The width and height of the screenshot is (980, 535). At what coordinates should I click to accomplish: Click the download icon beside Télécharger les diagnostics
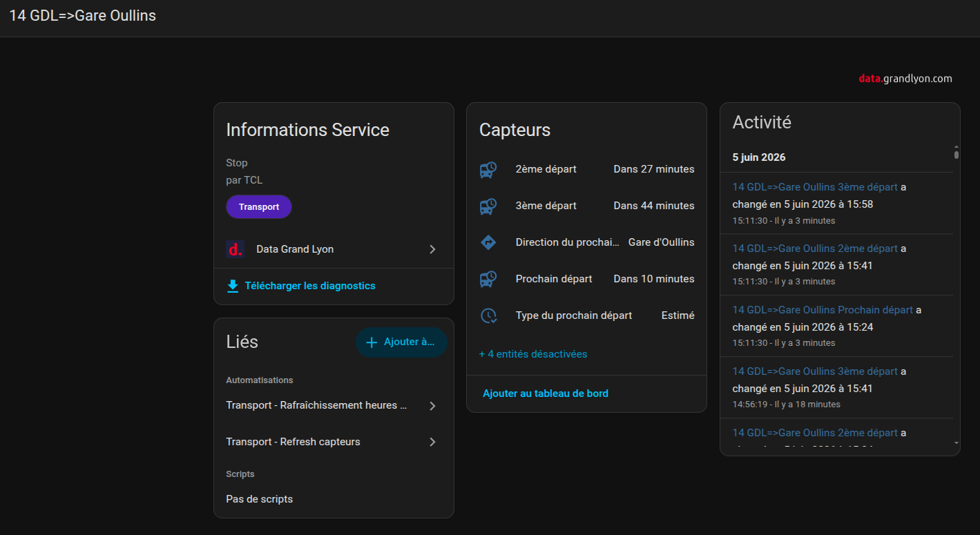[233, 286]
